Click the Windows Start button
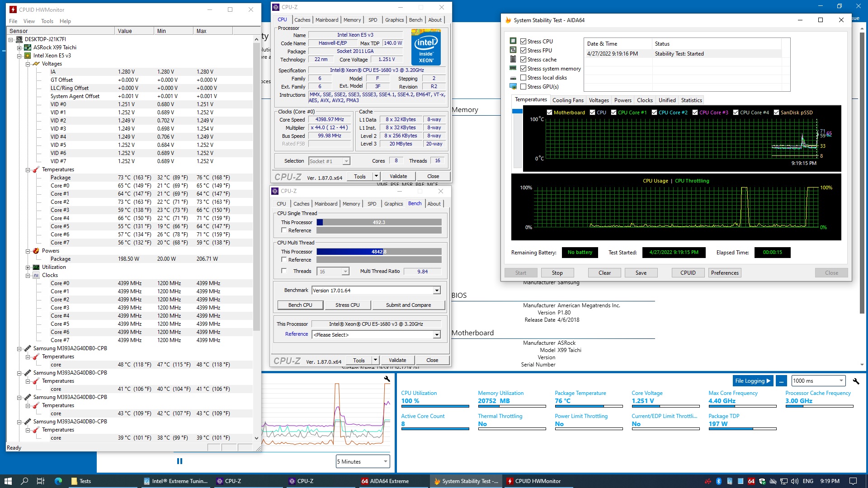Image resolution: width=868 pixels, height=488 pixels. (x=8, y=481)
